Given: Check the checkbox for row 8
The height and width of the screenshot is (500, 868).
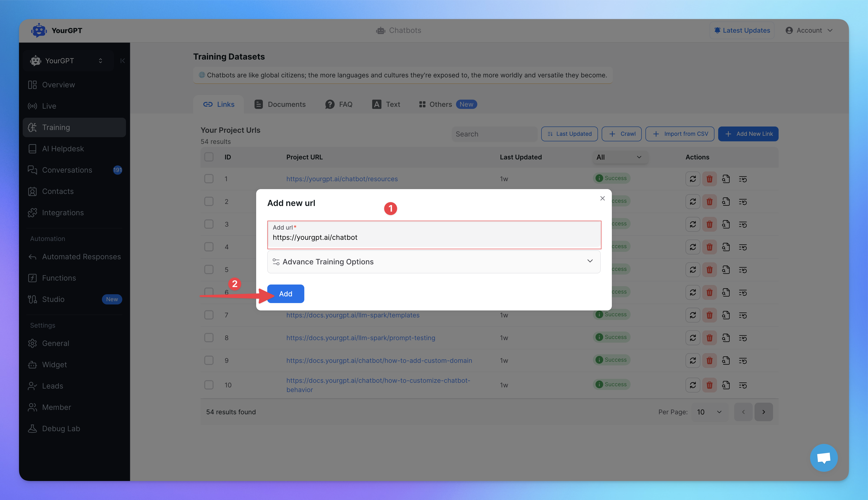Looking at the screenshot, I should pyautogui.click(x=209, y=338).
